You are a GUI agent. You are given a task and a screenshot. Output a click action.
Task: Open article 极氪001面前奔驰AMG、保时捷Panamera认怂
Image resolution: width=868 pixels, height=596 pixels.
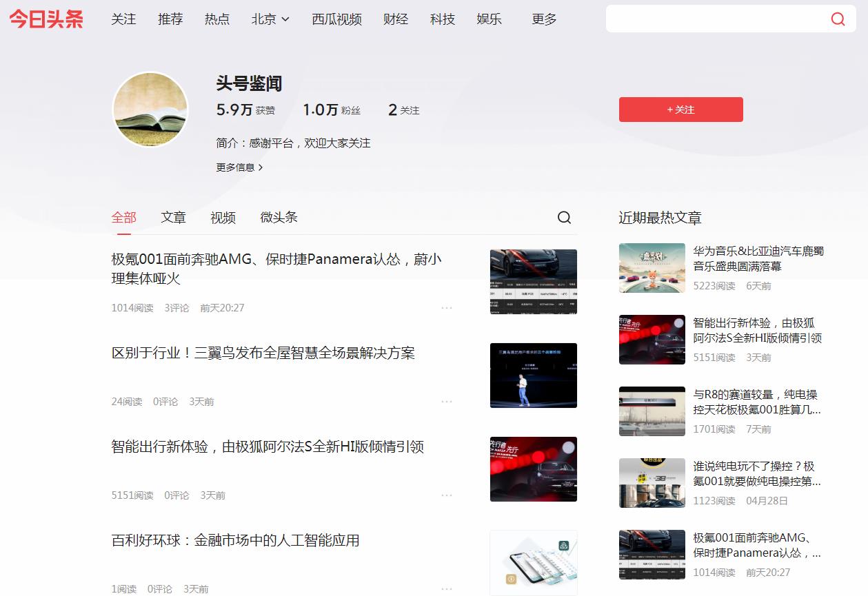tap(276, 269)
